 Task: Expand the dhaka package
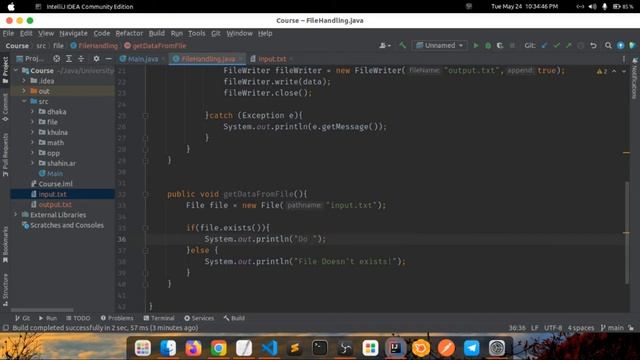coord(32,111)
